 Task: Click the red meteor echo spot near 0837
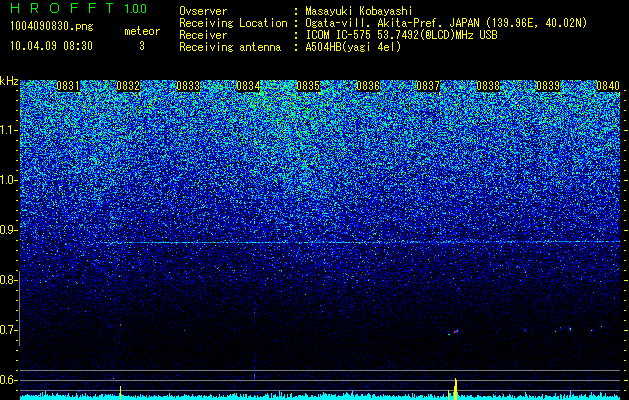456,332
